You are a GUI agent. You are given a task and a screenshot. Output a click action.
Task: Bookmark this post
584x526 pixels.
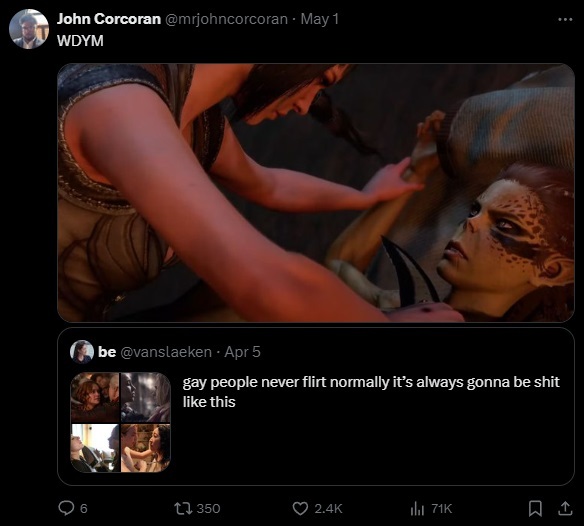tap(535, 508)
